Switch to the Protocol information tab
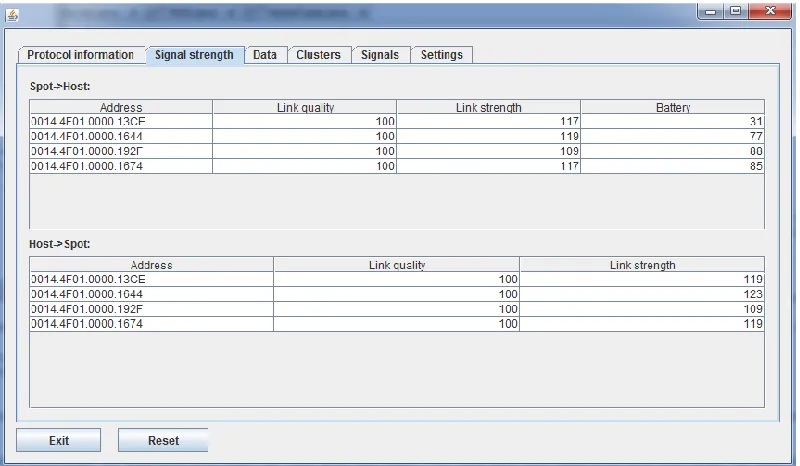The width and height of the screenshot is (800, 466). click(81, 55)
